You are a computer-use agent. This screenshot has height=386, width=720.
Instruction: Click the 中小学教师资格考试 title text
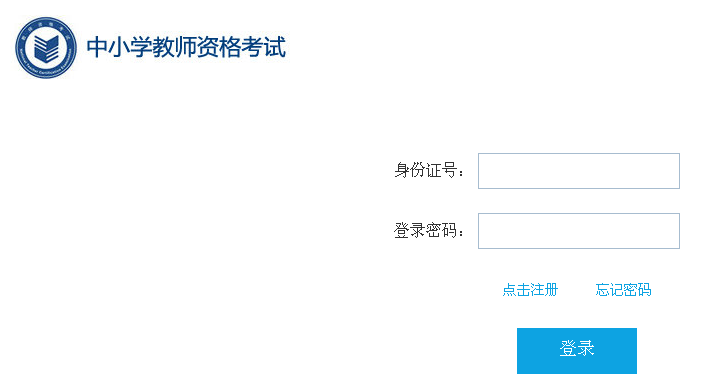tap(186, 47)
